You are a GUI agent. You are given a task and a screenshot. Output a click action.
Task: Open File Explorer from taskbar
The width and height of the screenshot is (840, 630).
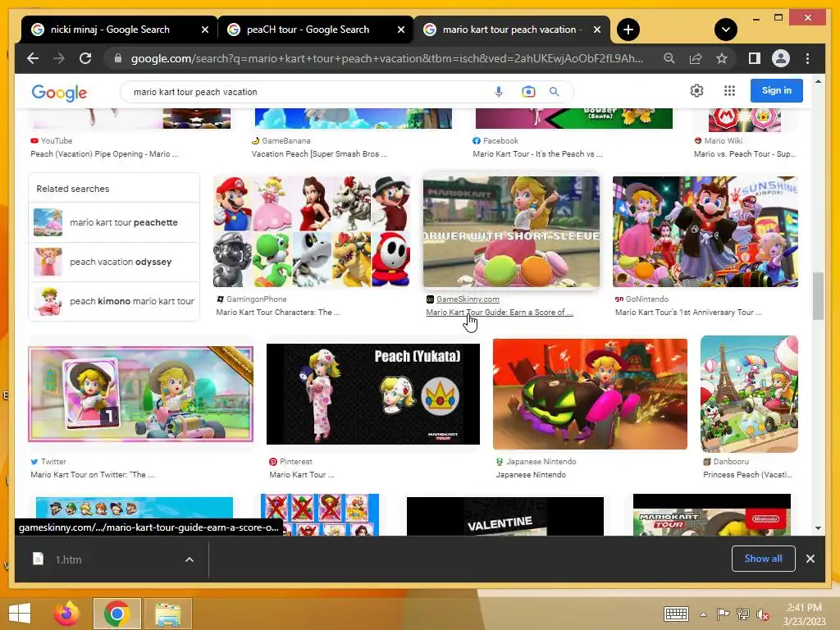click(167, 614)
